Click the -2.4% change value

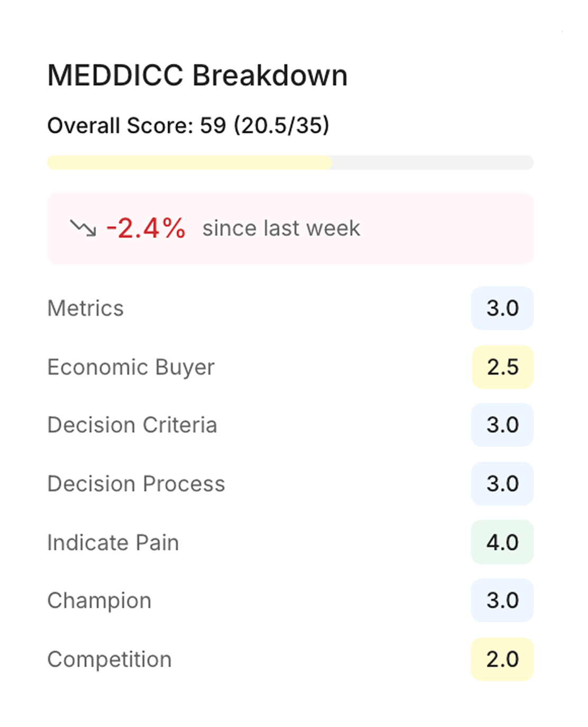pyautogui.click(x=146, y=228)
